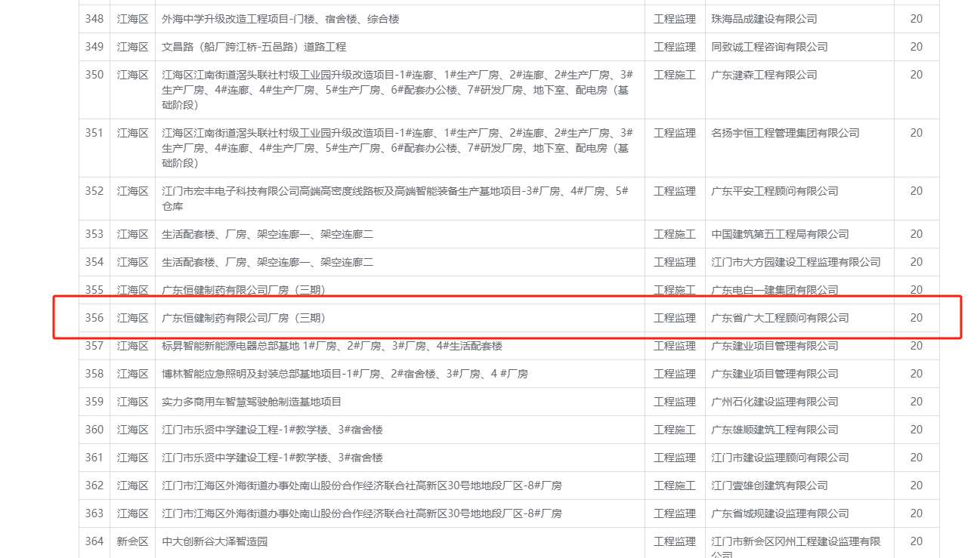Click company '广东雄顺建筑工程有限公司'

tap(774, 430)
